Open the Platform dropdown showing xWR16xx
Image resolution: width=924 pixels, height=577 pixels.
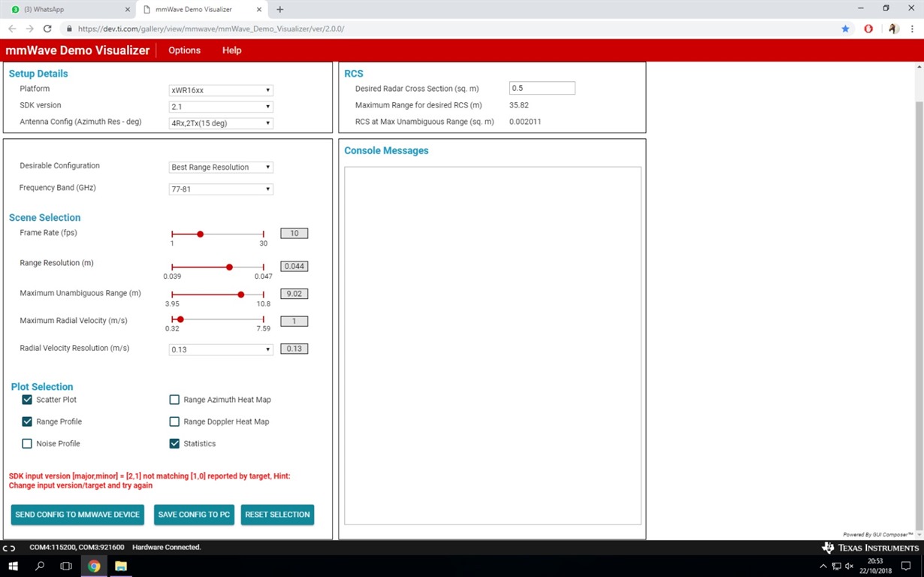pyautogui.click(x=221, y=90)
